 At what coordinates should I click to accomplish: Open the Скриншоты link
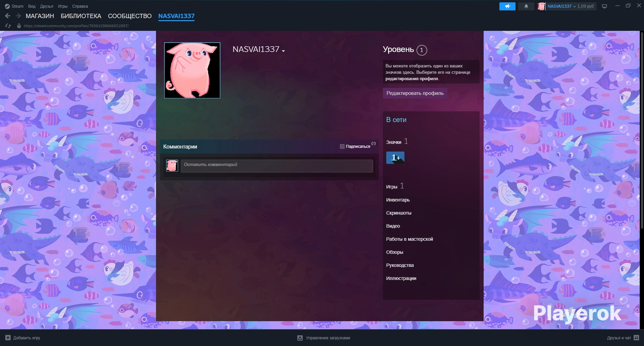[x=399, y=213]
